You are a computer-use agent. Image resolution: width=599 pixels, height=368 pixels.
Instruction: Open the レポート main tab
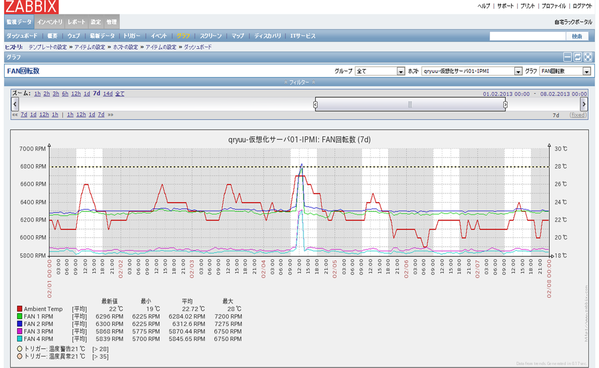click(x=76, y=22)
